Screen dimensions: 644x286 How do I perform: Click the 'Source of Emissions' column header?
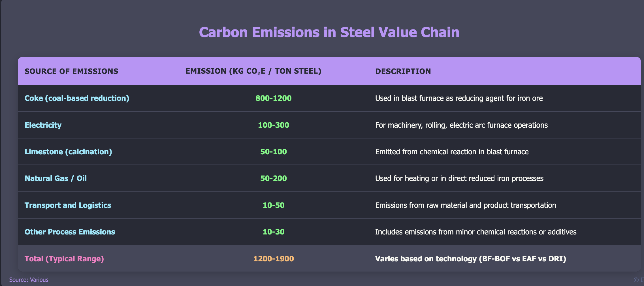(x=71, y=71)
